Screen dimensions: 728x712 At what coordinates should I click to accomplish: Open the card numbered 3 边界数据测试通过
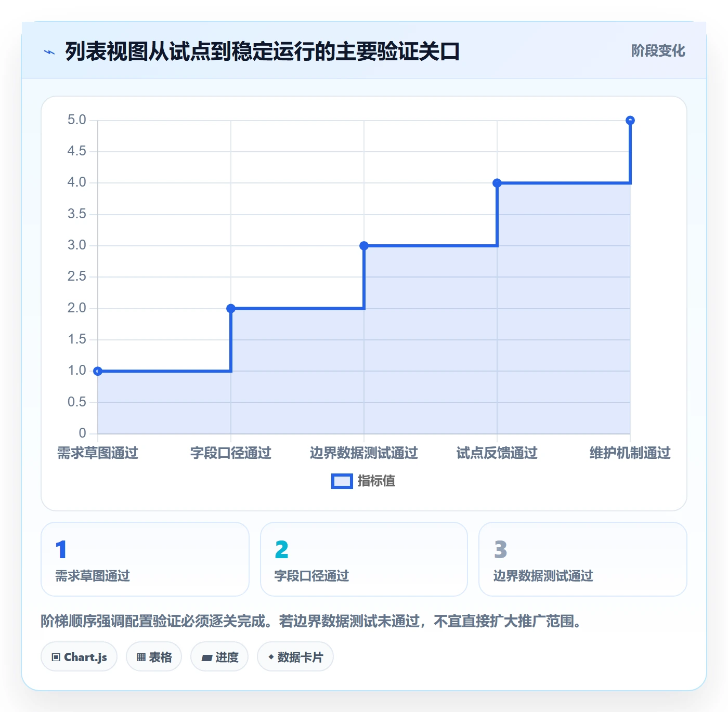pos(583,559)
